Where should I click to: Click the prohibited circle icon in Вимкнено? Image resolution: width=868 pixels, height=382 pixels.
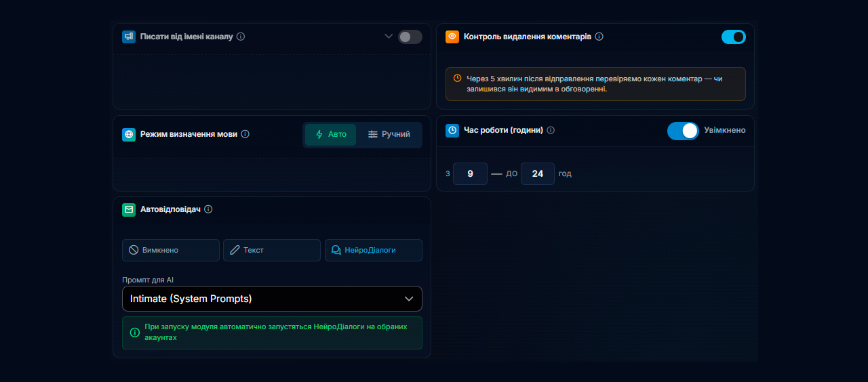[134, 250]
